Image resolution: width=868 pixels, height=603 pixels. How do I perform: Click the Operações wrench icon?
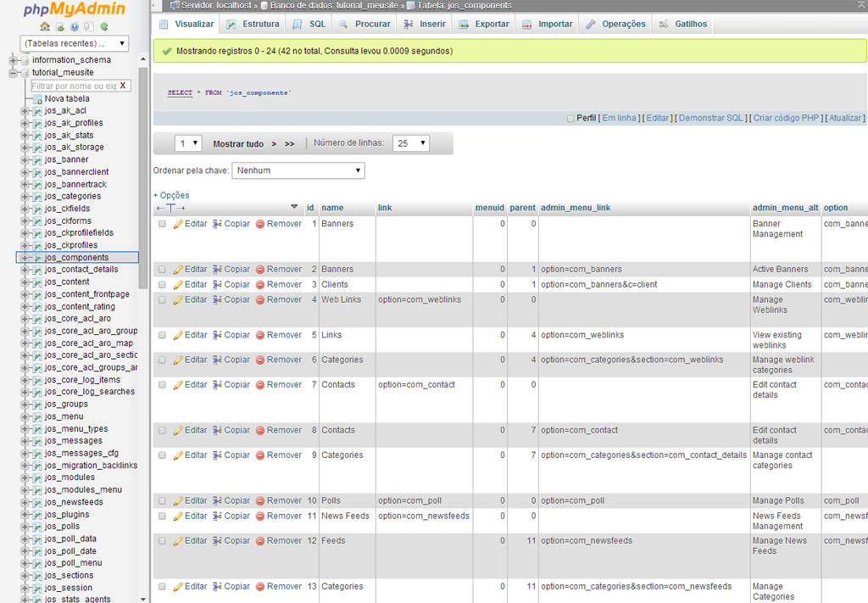tap(591, 25)
